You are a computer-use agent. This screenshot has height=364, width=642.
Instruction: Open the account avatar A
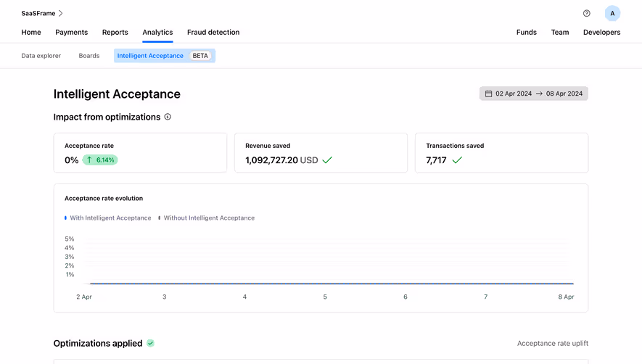coord(612,14)
